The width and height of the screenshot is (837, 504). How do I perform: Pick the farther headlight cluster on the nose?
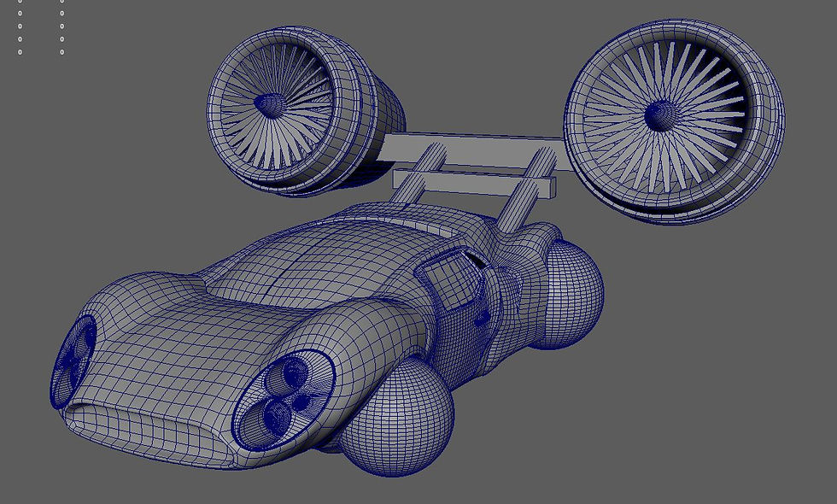pyautogui.click(x=73, y=361)
